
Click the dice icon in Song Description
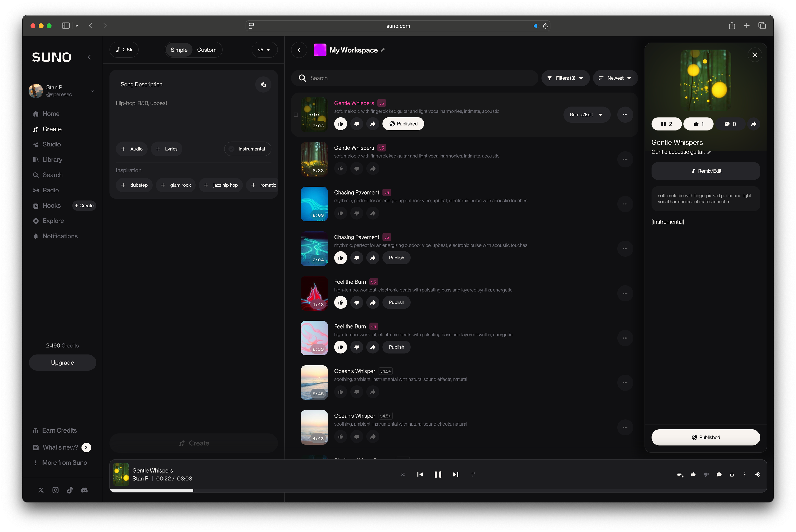pyautogui.click(x=263, y=85)
